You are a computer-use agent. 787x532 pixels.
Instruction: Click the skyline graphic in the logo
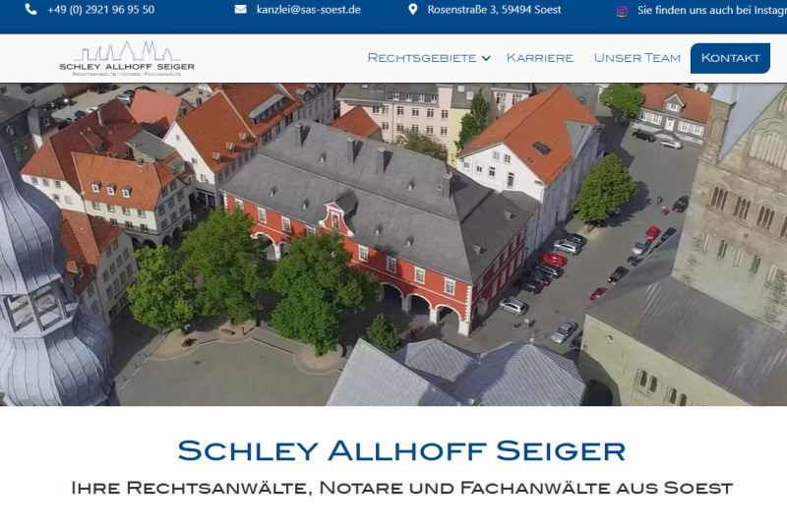click(126, 51)
